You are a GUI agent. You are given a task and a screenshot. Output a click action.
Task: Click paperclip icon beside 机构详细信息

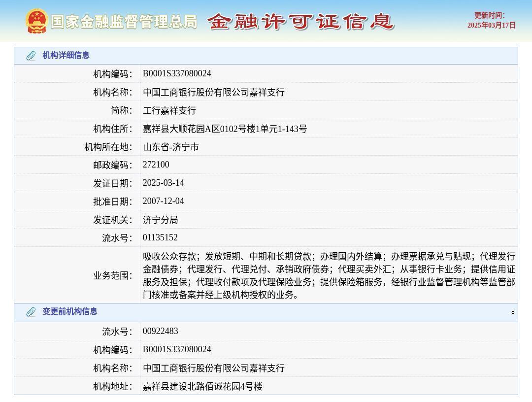coord(31,56)
